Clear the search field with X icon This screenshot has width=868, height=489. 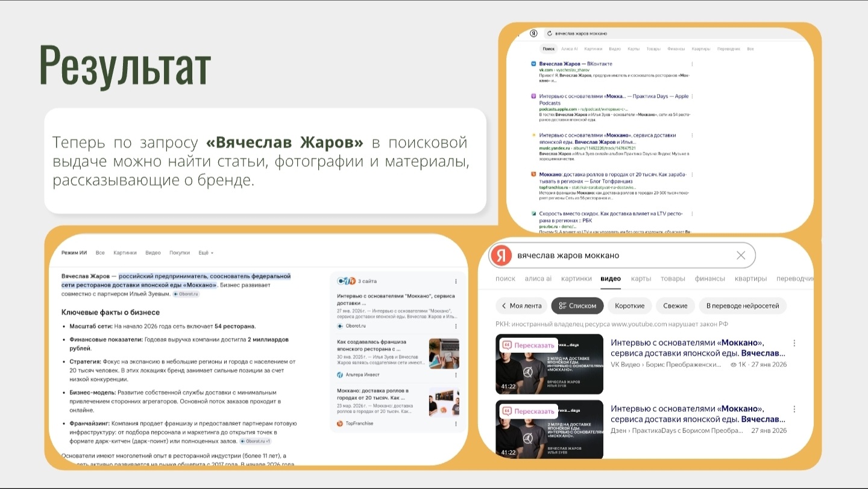741,255
